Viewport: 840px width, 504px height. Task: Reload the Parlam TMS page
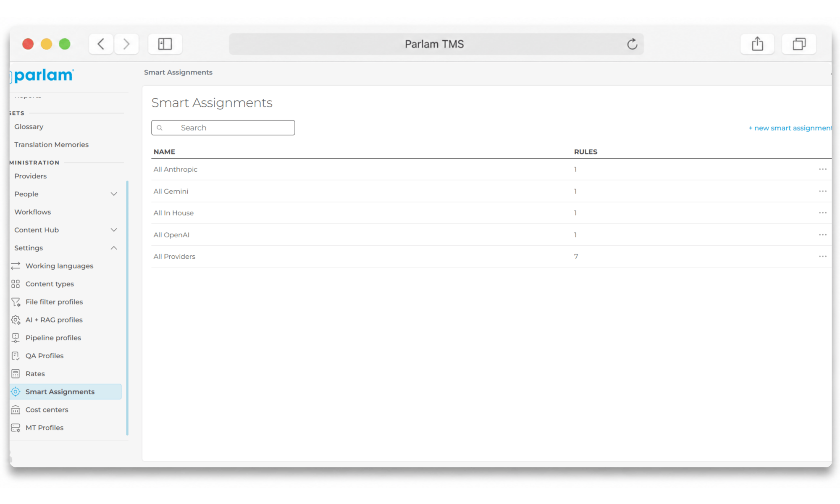[x=632, y=44]
